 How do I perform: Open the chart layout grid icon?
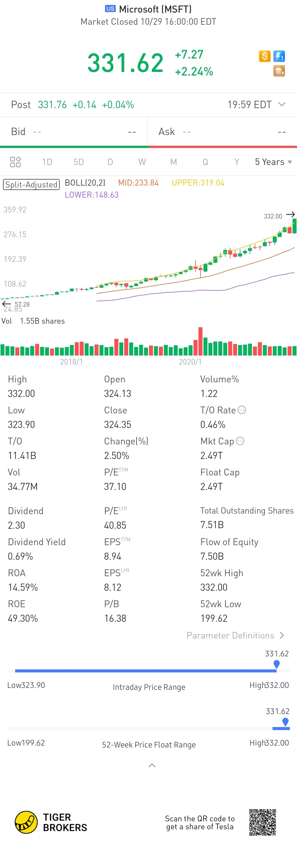point(15,162)
